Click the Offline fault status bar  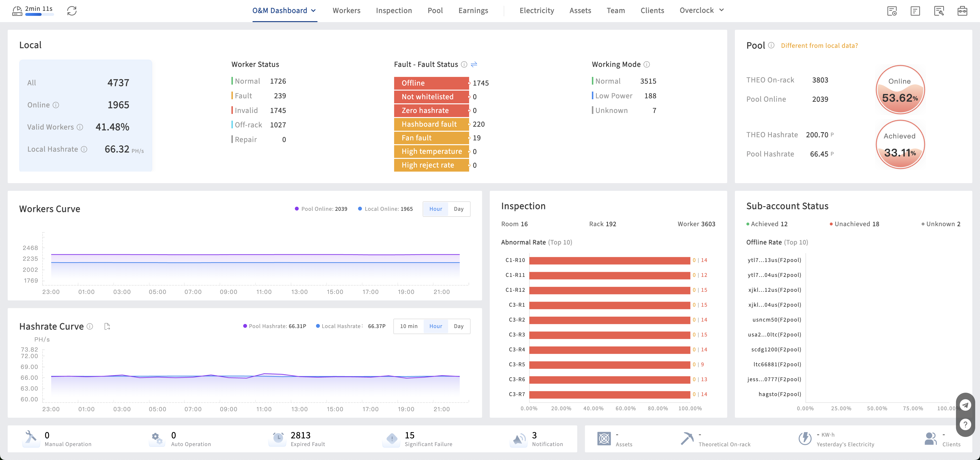tap(431, 83)
